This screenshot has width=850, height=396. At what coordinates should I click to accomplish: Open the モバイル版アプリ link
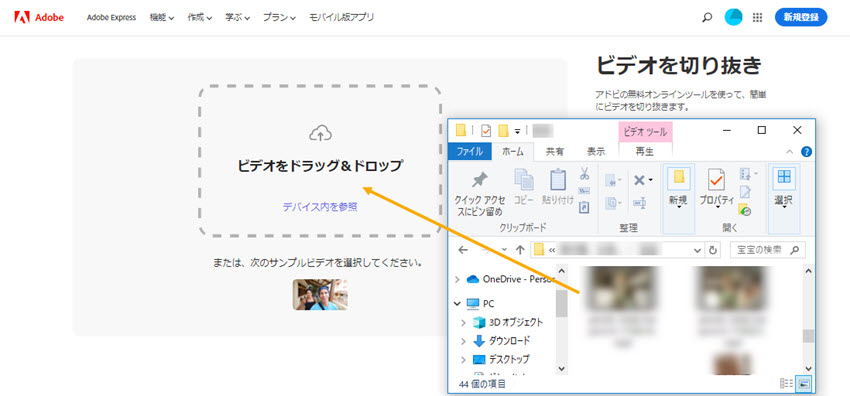pyautogui.click(x=342, y=17)
